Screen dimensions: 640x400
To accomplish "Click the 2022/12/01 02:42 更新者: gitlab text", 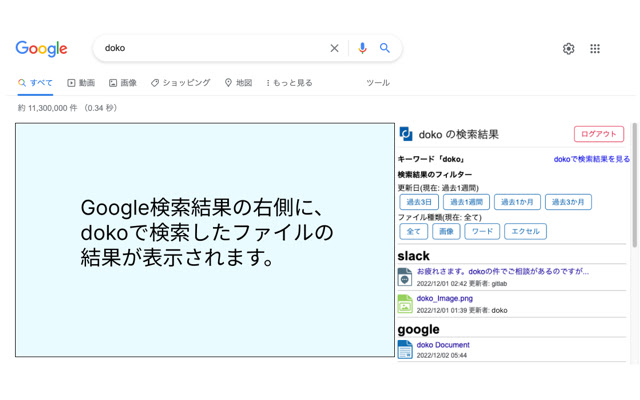I will (x=462, y=283).
